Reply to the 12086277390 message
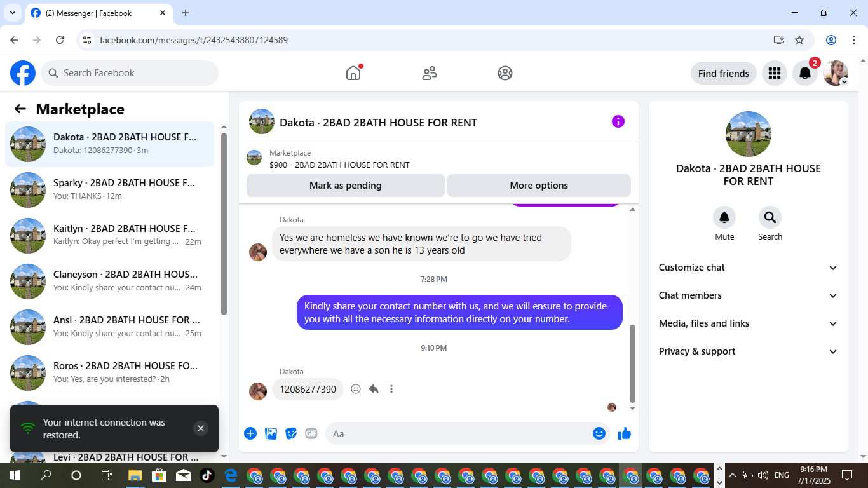The width and height of the screenshot is (868, 488). coord(374,389)
